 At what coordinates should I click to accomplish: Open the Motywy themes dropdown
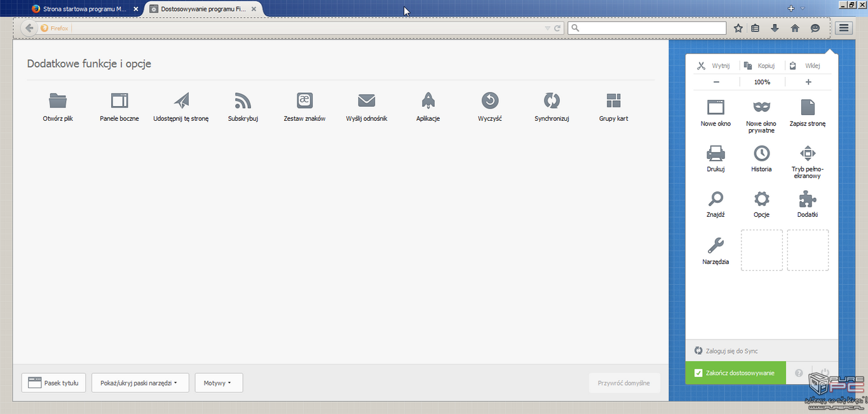click(x=219, y=383)
